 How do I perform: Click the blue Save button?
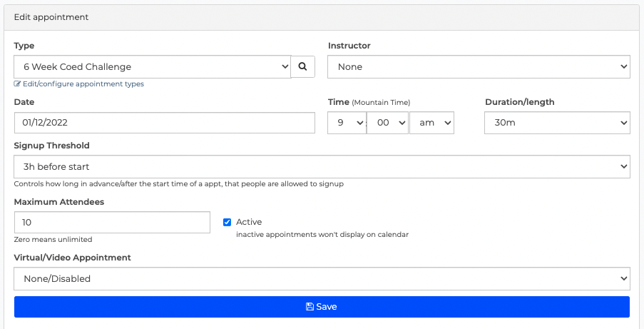pyautogui.click(x=322, y=307)
